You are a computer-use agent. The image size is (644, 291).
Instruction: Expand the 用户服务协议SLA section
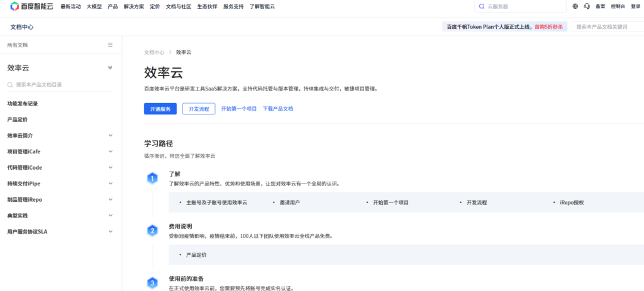pos(110,231)
